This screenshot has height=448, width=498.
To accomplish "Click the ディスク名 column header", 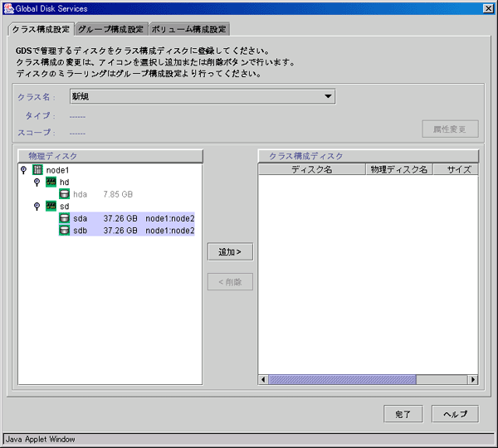I will pos(311,169).
